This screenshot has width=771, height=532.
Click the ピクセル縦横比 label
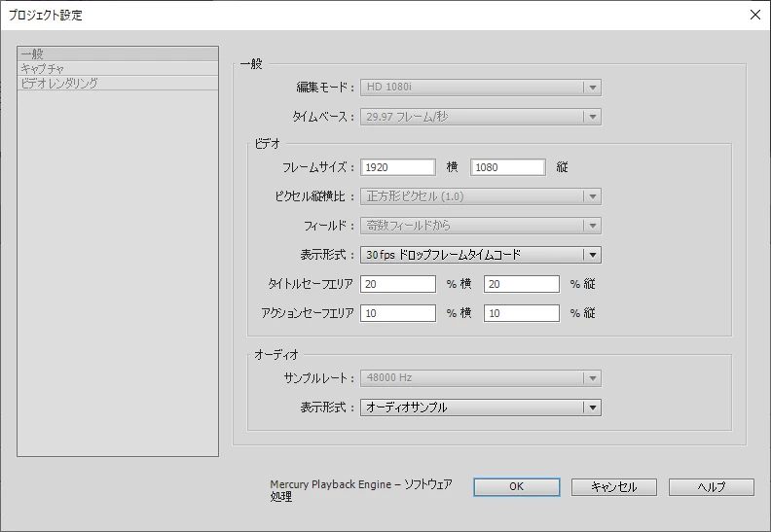coord(314,196)
